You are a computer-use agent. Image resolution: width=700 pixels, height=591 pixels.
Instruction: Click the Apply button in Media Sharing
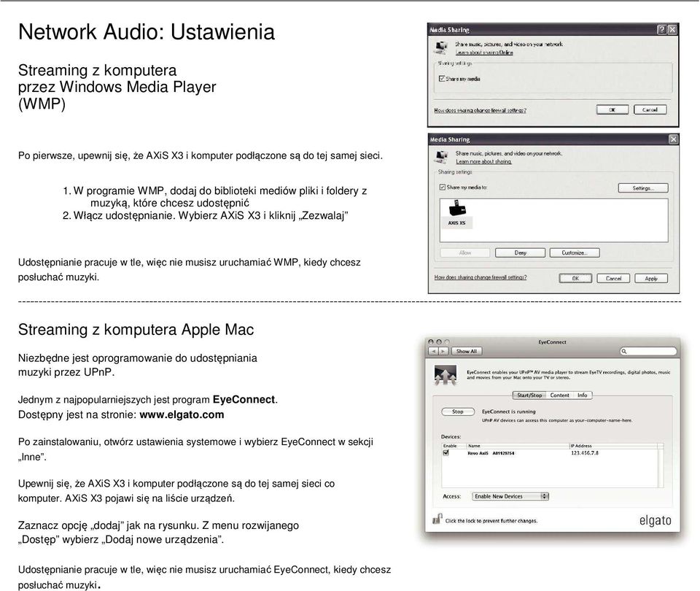coord(651,278)
